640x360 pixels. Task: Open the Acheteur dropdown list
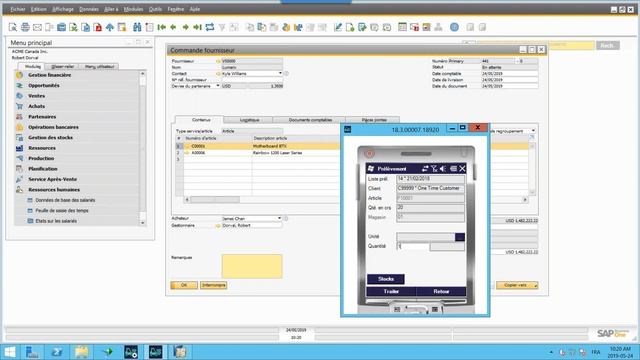280,218
